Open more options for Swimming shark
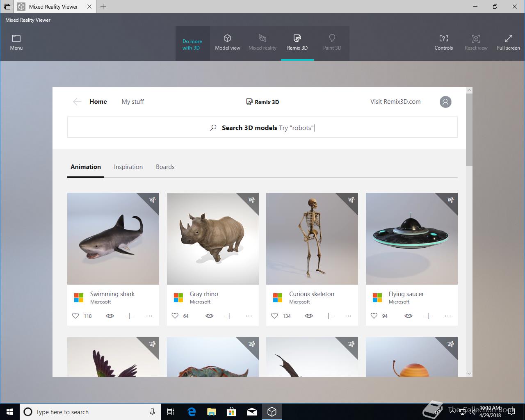The width and height of the screenshot is (525, 420). coord(149,316)
